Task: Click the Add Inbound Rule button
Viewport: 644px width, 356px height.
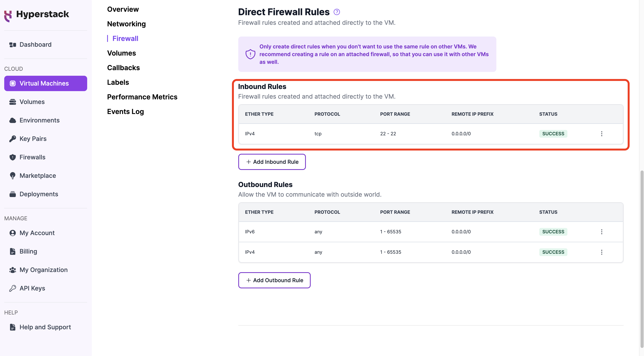Action: [272, 162]
